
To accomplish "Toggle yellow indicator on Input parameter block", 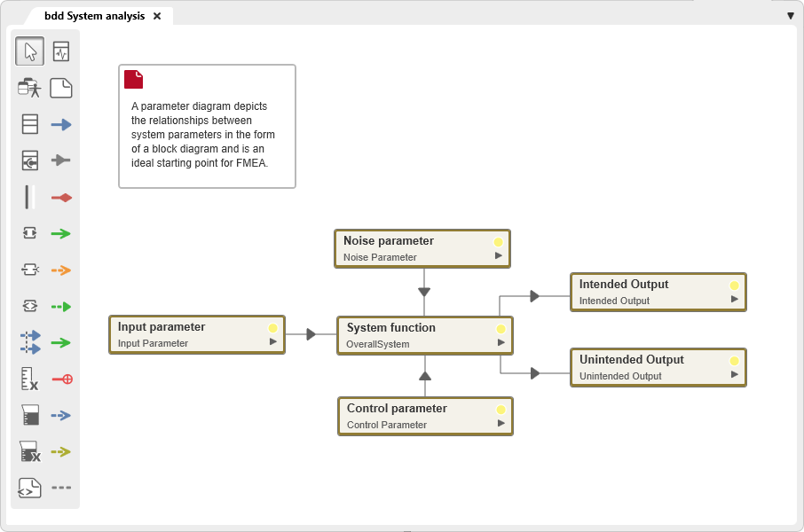I will coord(272,328).
